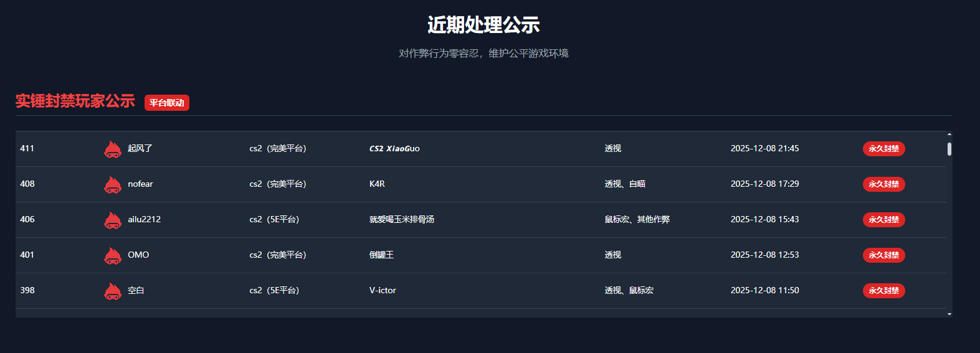980x353 pixels.
Task: Click 永久封禁 badge in row 411
Action: [x=883, y=149]
